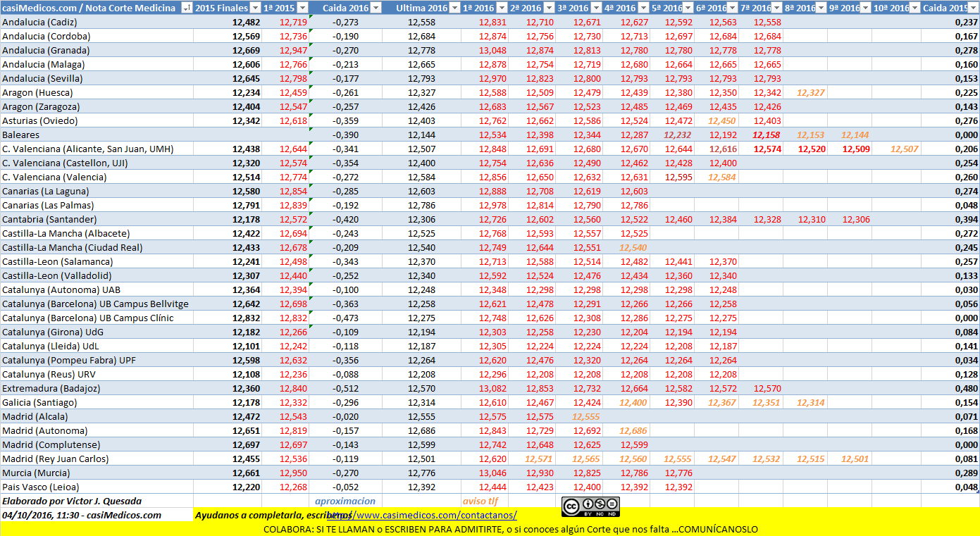Viewport: 980px width, 536px height.
Task: Click Andalucia (Sevilla) Caida 2016 value -0,177
Action: click(x=345, y=78)
